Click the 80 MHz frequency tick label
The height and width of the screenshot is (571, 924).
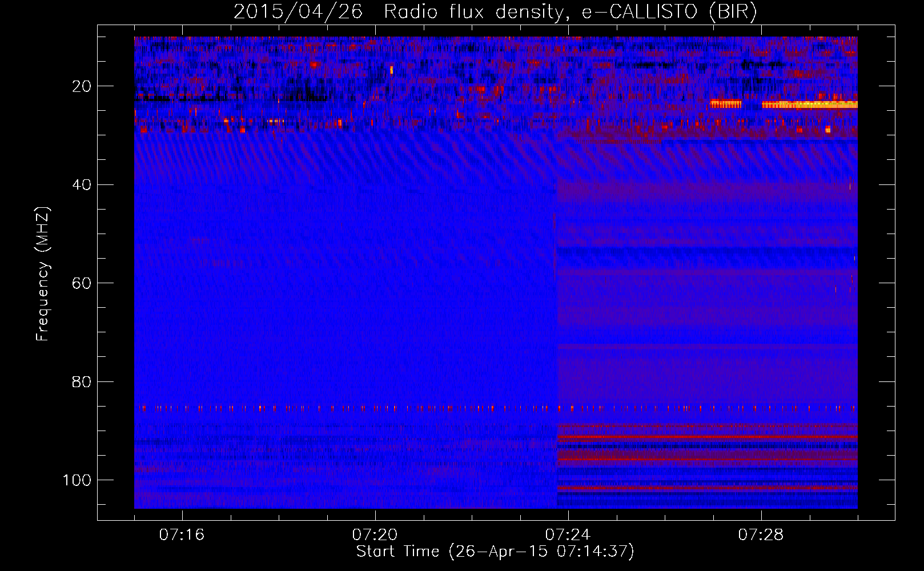(82, 381)
